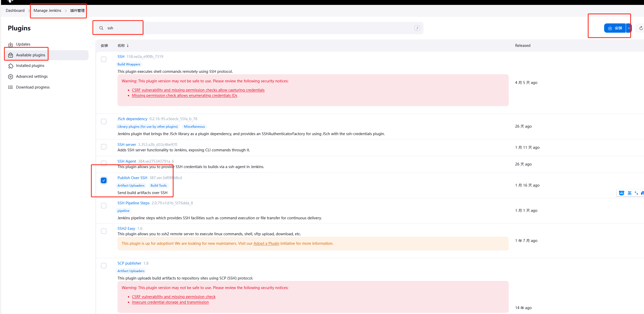Sort by the 名称 column arrow

pyautogui.click(x=128, y=46)
